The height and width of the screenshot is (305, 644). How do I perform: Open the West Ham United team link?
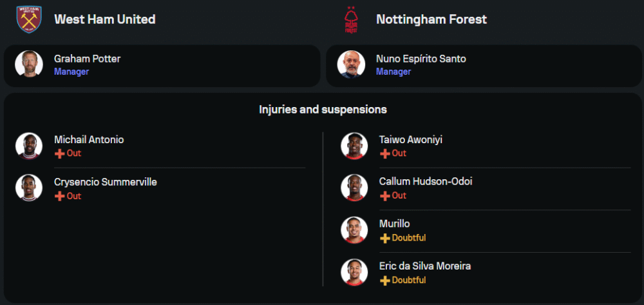click(x=104, y=19)
